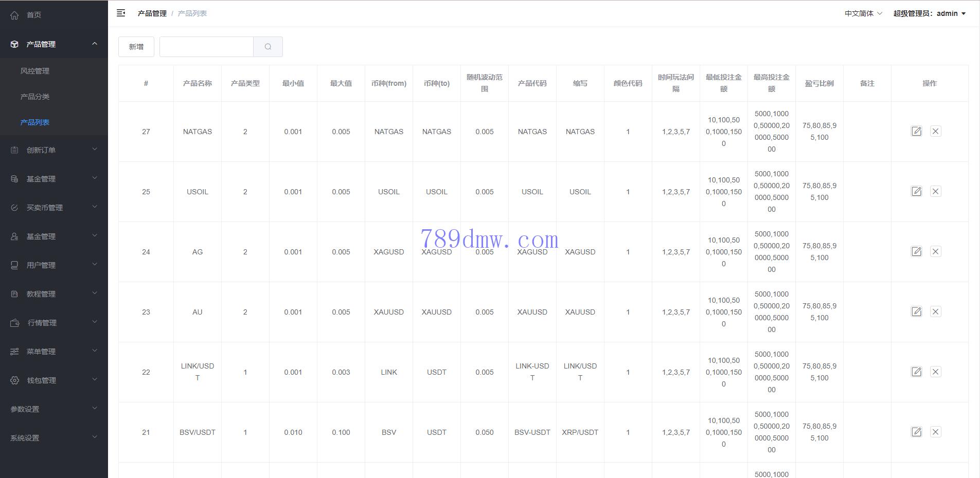980x478 pixels.
Task: Open the 中文简体 language dropdown
Action: (x=863, y=13)
